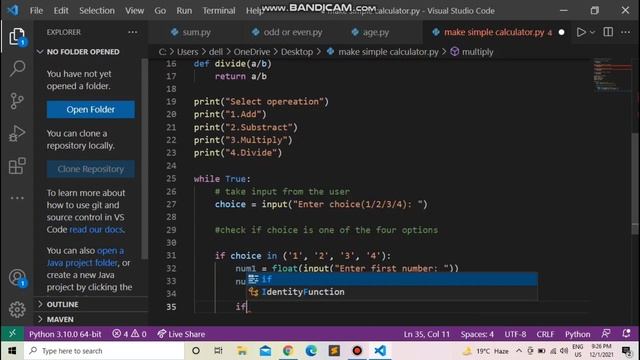
Task: Accept the 'if' autocomplete suggestion
Action: tap(392, 279)
